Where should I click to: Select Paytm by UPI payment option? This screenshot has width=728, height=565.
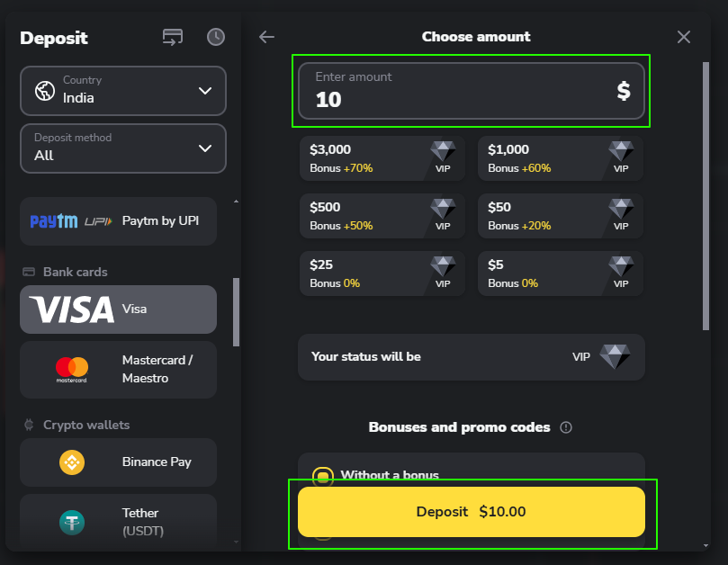(x=118, y=221)
